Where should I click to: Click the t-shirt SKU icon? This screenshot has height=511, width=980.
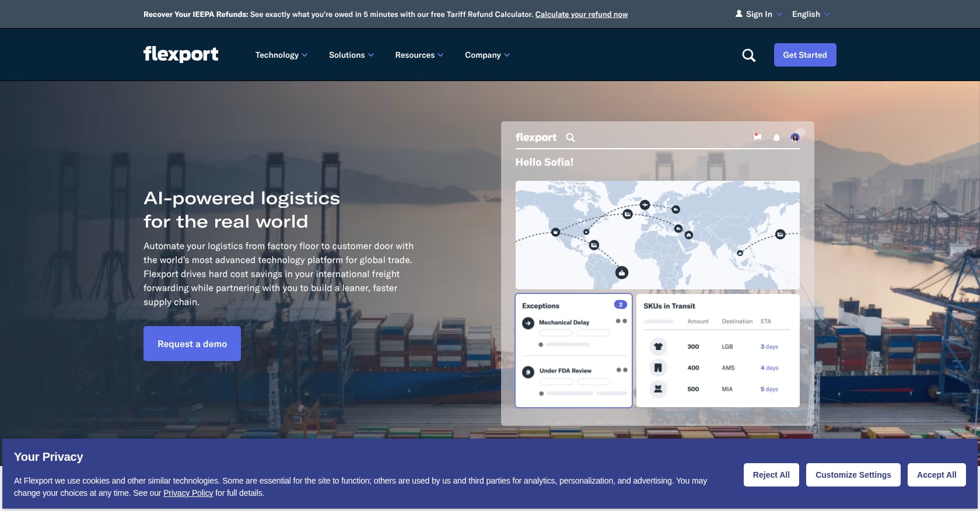(658, 346)
